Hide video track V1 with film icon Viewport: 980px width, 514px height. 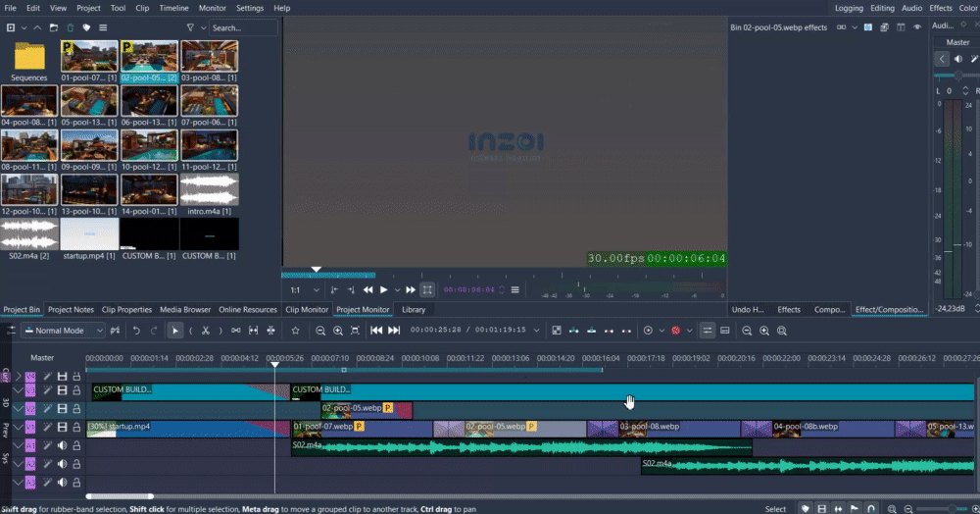click(x=62, y=427)
